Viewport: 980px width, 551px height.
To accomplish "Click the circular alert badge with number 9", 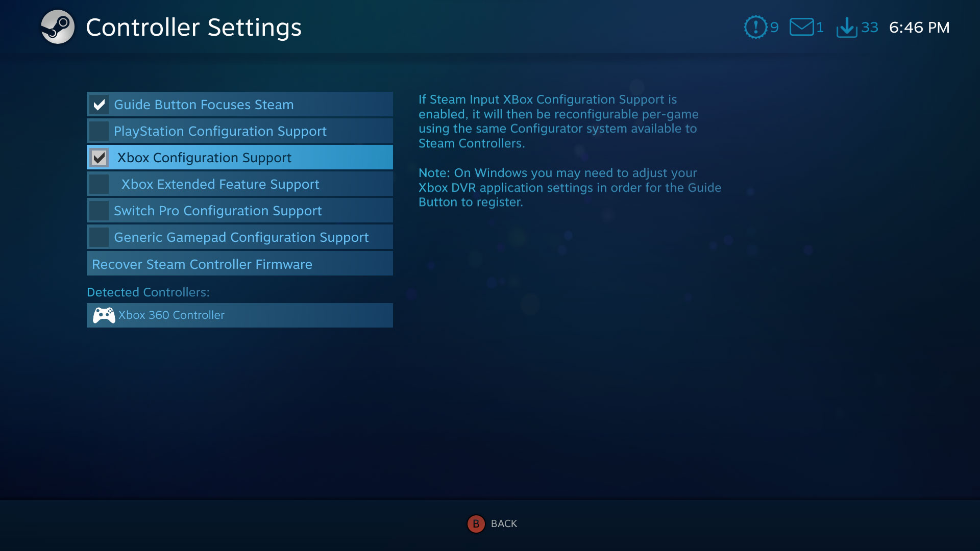I will coord(756,27).
